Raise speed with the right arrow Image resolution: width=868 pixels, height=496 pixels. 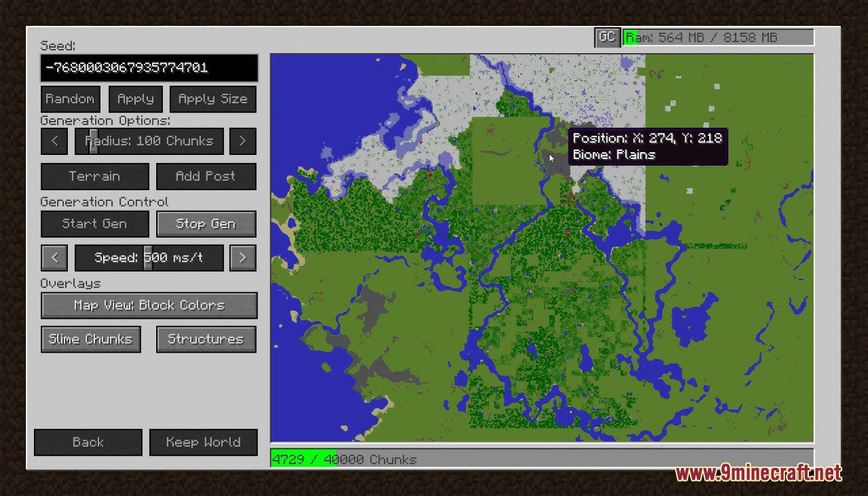[243, 258]
